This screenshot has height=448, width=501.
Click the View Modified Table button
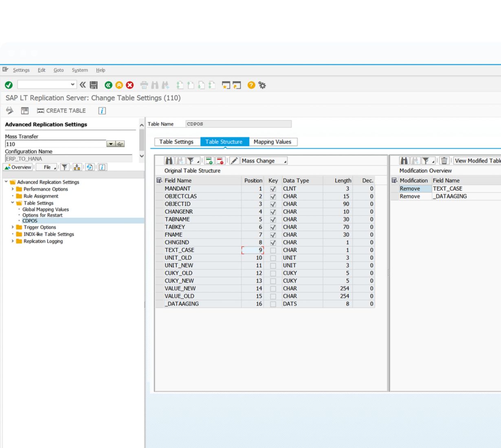pyautogui.click(x=477, y=161)
